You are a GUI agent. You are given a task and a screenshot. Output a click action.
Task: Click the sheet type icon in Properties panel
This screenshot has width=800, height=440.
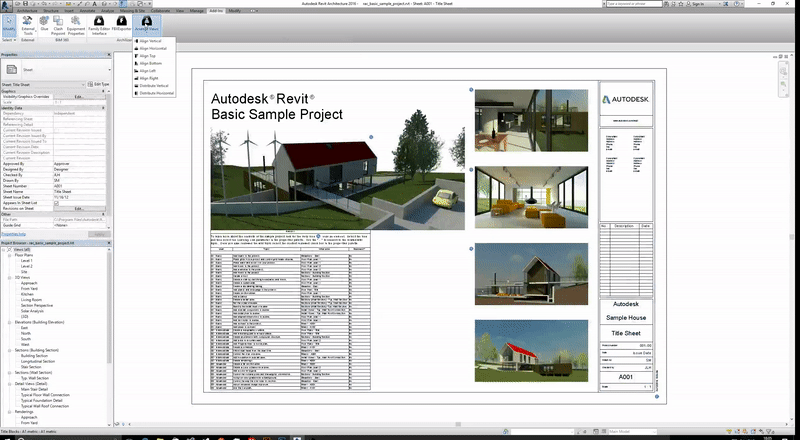(x=12, y=69)
